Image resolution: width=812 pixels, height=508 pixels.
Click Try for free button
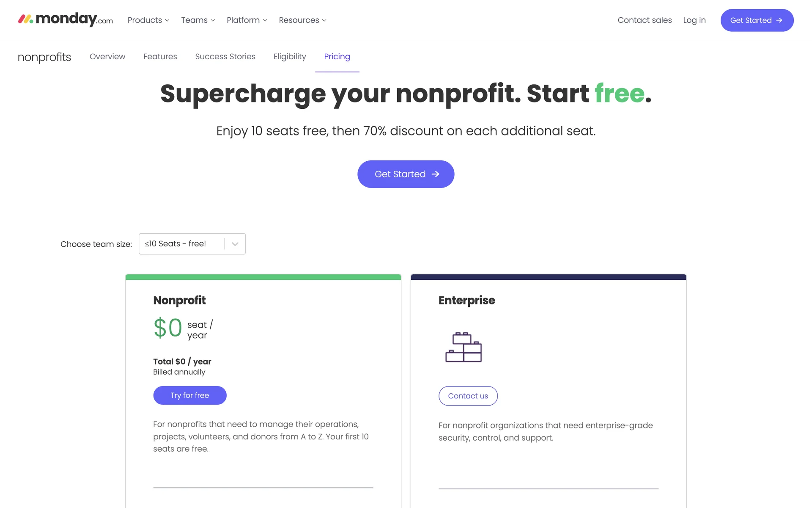[x=190, y=395]
